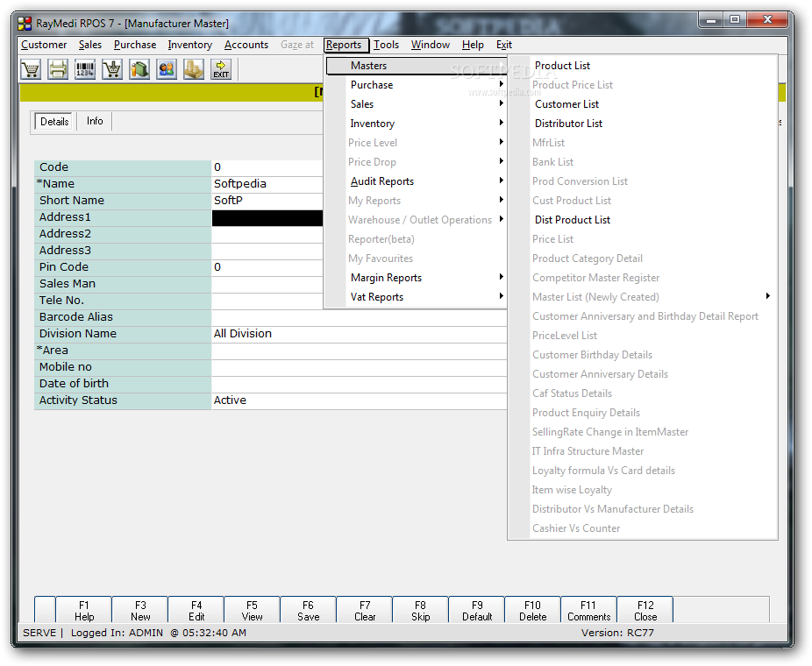
Task: Click the 'Logged In: ADMIN' status text
Action: tap(117, 633)
